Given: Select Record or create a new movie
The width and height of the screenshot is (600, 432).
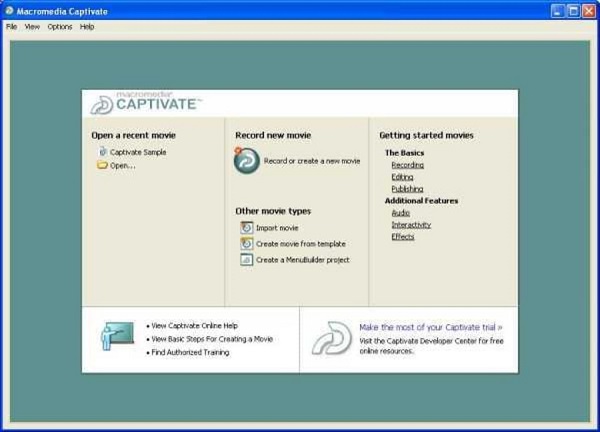Looking at the screenshot, I should (312, 161).
